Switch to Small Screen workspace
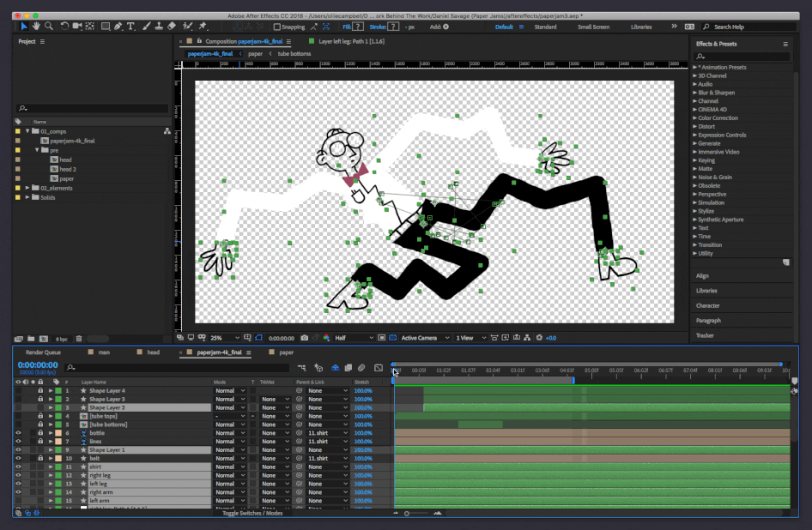The width and height of the screenshot is (812, 530). (x=594, y=27)
